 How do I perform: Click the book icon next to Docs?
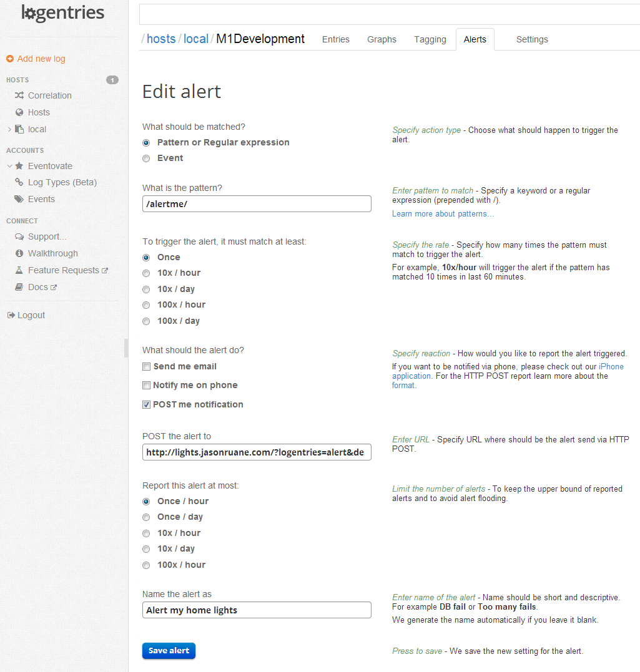[19, 287]
